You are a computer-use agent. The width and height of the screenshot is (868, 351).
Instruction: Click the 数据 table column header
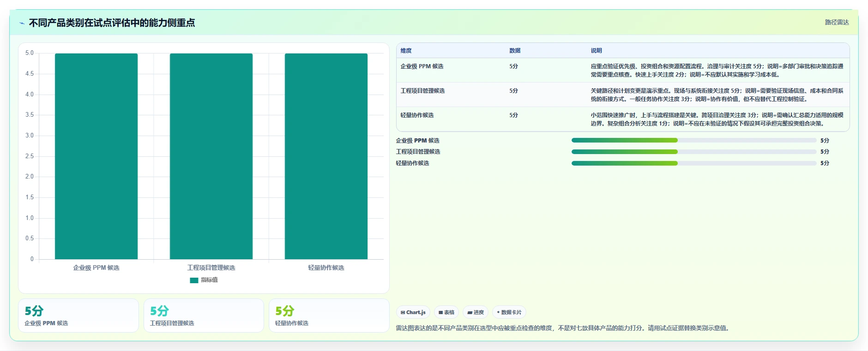(515, 51)
